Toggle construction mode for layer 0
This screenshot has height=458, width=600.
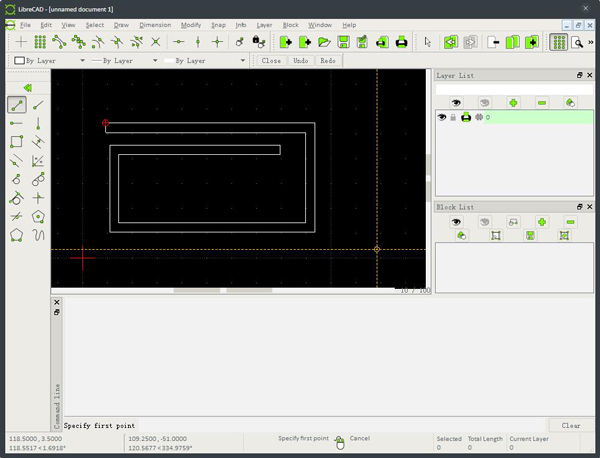click(478, 117)
